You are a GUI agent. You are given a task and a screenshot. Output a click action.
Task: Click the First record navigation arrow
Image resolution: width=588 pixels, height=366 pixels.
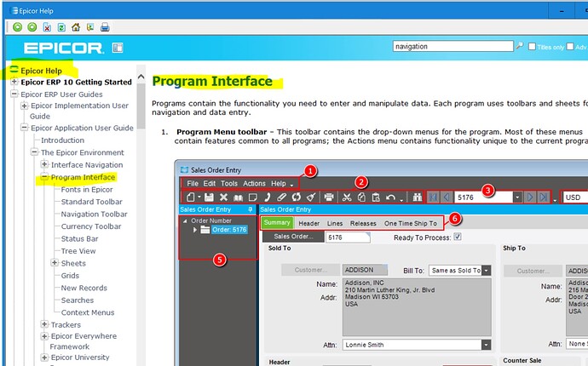click(433, 197)
